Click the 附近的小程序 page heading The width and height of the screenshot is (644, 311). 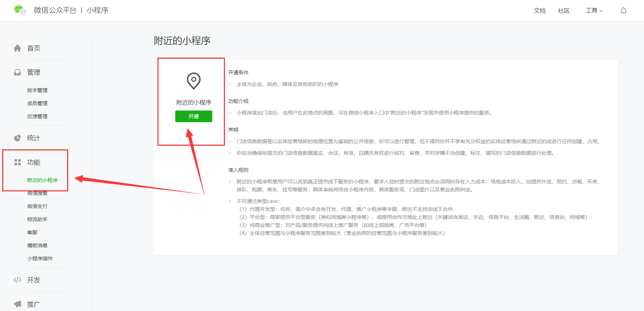click(x=182, y=41)
